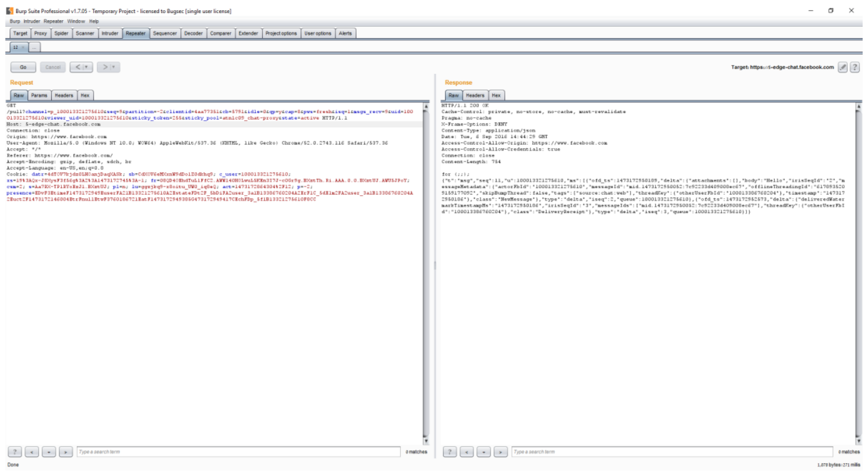
Task: Open the Burp menu in the menu bar
Action: [x=15, y=21]
